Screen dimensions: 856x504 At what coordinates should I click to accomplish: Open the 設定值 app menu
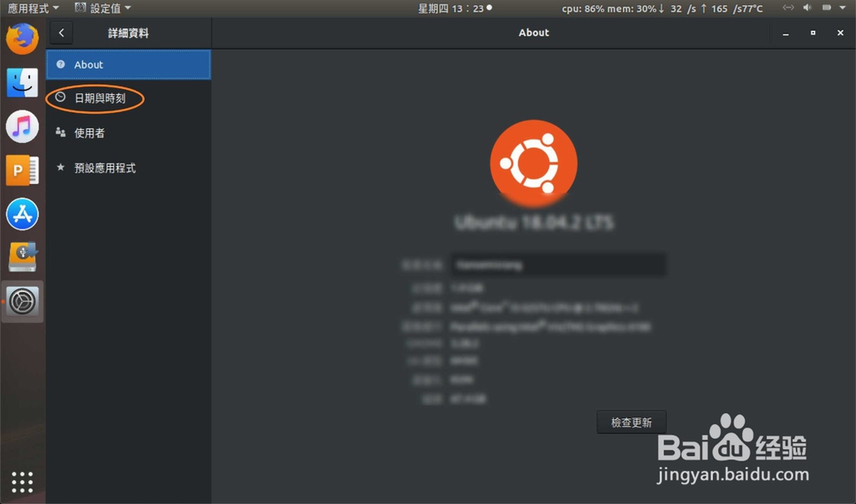pos(103,9)
